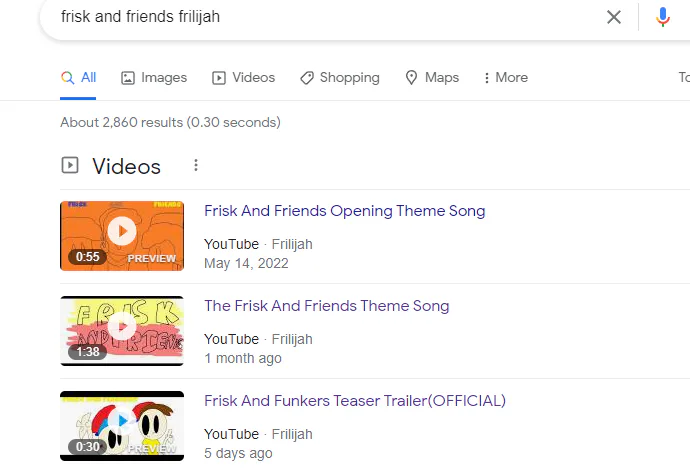
Task: Click the Videos section play icon
Action: (x=70, y=166)
